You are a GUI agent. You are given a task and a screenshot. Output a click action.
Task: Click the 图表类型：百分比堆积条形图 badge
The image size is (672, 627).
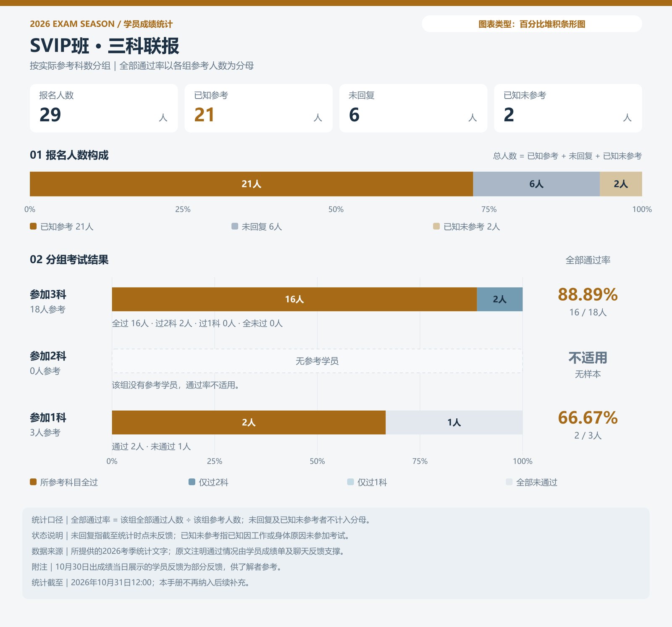(532, 24)
